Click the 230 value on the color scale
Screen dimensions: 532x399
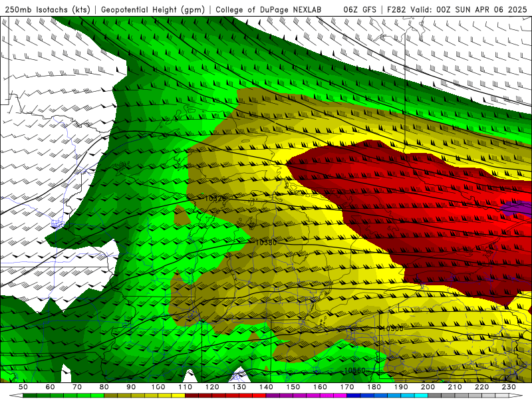coord(509,387)
